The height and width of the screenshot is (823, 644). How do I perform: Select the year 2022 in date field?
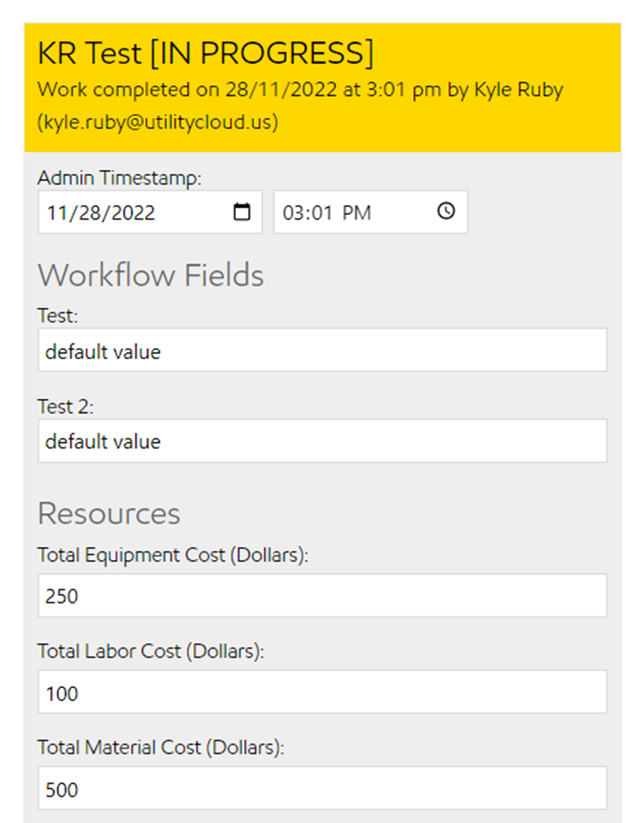(x=133, y=213)
